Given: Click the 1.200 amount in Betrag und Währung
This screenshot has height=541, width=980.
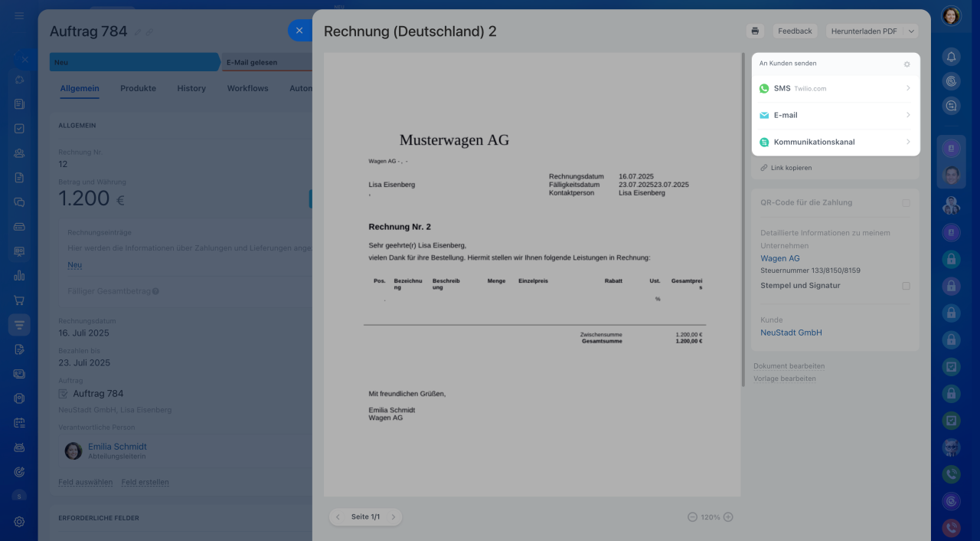Looking at the screenshot, I should 84,198.
